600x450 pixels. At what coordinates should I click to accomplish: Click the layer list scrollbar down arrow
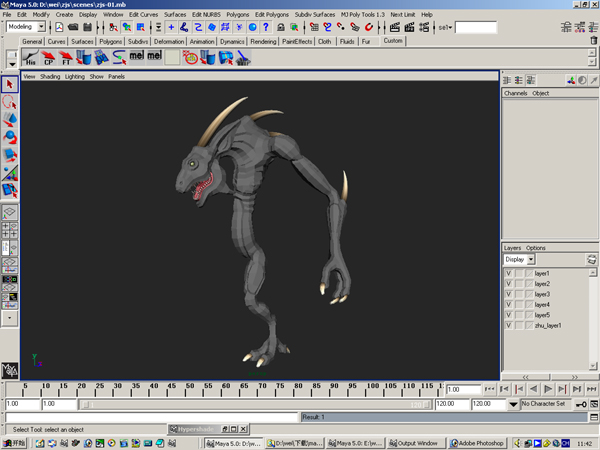tap(593, 366)
